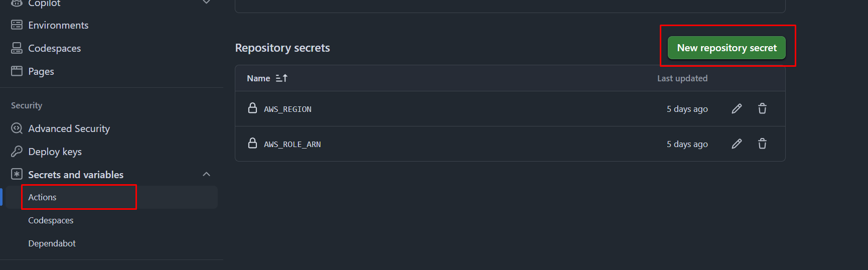Edit the AWS_ROLE_ARN secret
The image size is (868, 270).
[737, 144]
